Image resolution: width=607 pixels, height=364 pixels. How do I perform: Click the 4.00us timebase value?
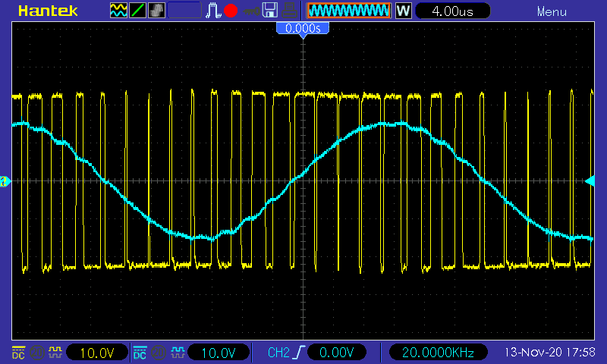452,11
